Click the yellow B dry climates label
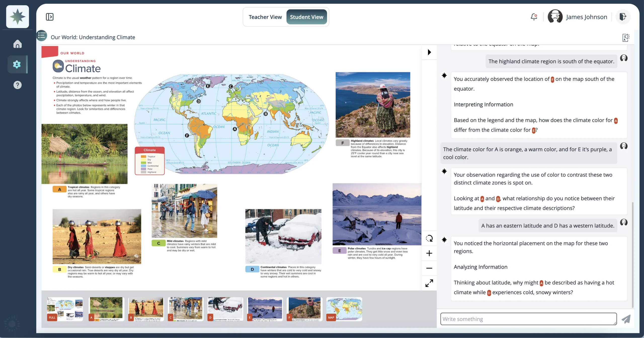 [x=60, y=269]
